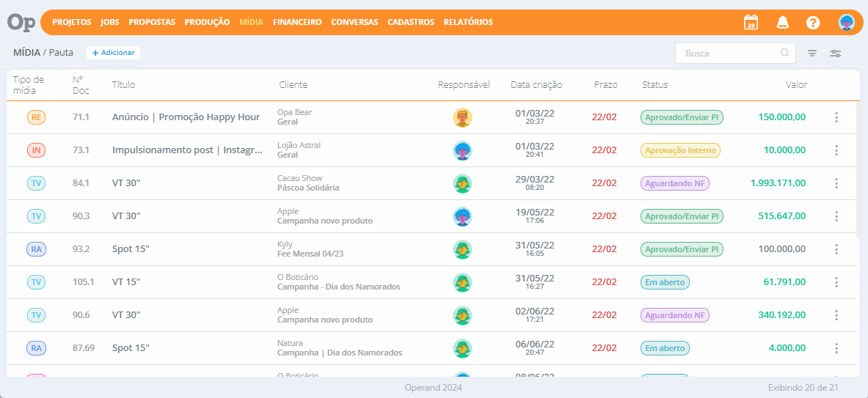Click value 61.791,00
868x398 pixels.
pyautogui.click(x=784, y=282)
